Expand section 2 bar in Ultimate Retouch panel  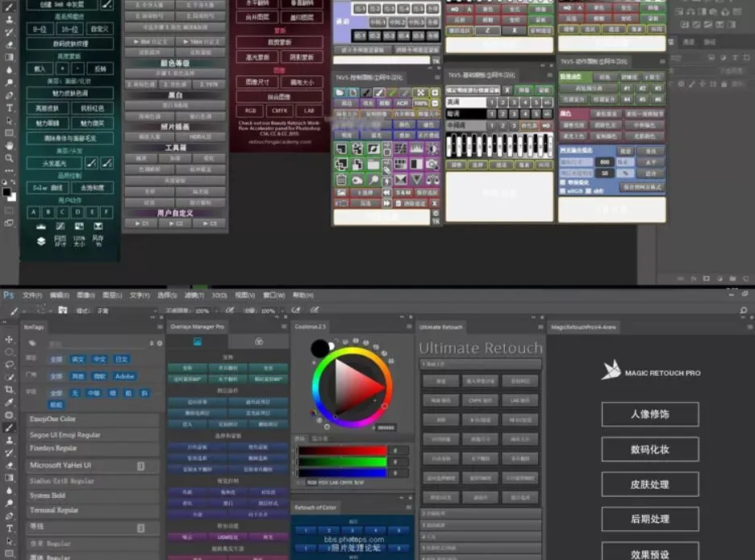[x=480, y=514]
